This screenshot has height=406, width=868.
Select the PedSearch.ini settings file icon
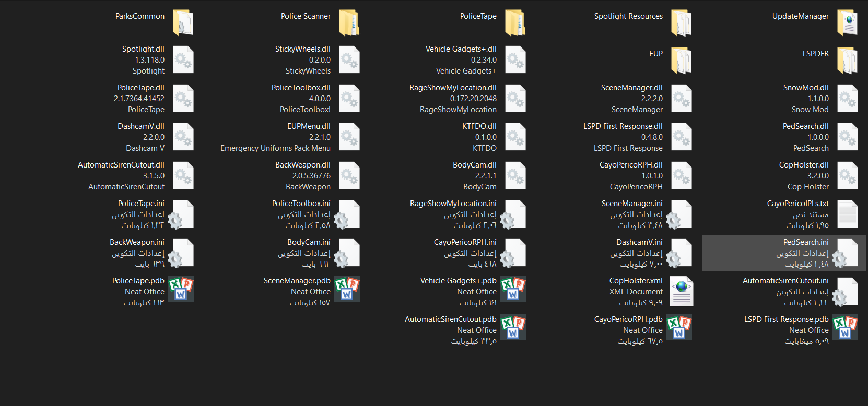(x=846, y=253)
